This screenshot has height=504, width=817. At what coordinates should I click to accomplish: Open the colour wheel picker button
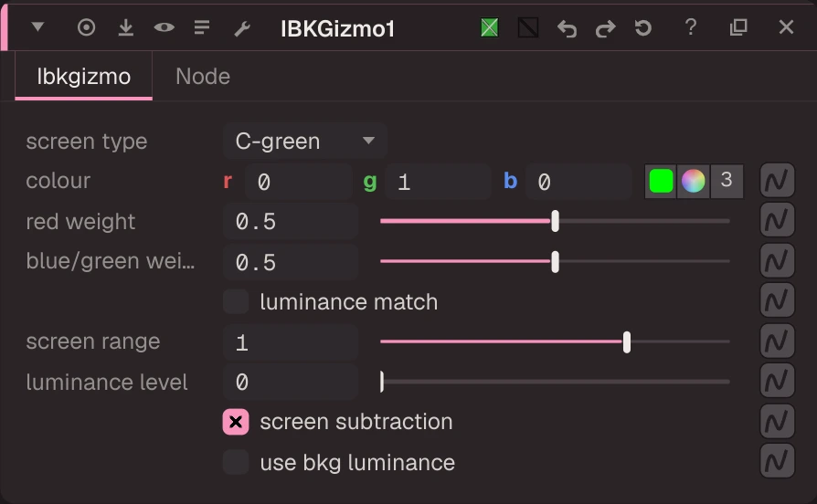click(x=693, y=181)
